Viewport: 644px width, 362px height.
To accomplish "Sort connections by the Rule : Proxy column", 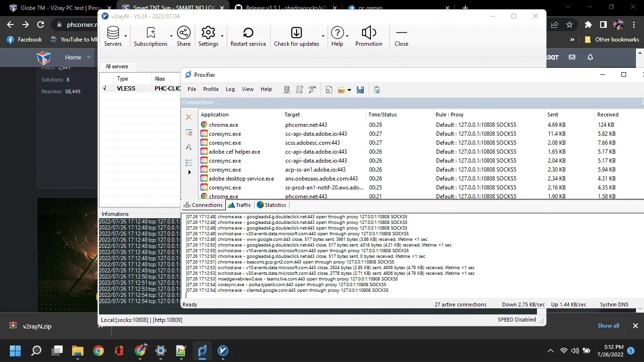I will [489, 115].
